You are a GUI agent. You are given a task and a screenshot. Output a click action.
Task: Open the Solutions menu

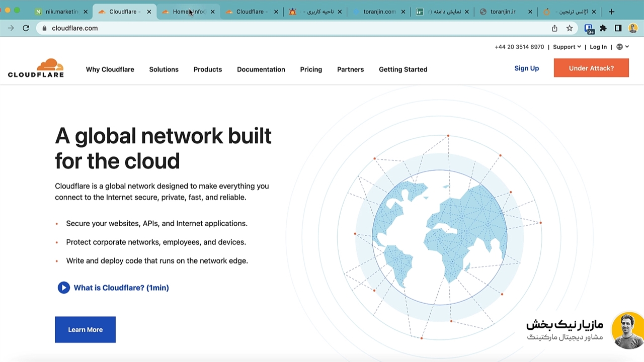(x=164, y=69)
